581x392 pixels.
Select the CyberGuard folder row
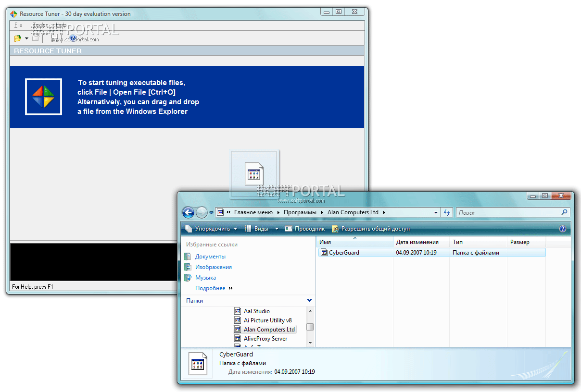pos(432,252)
